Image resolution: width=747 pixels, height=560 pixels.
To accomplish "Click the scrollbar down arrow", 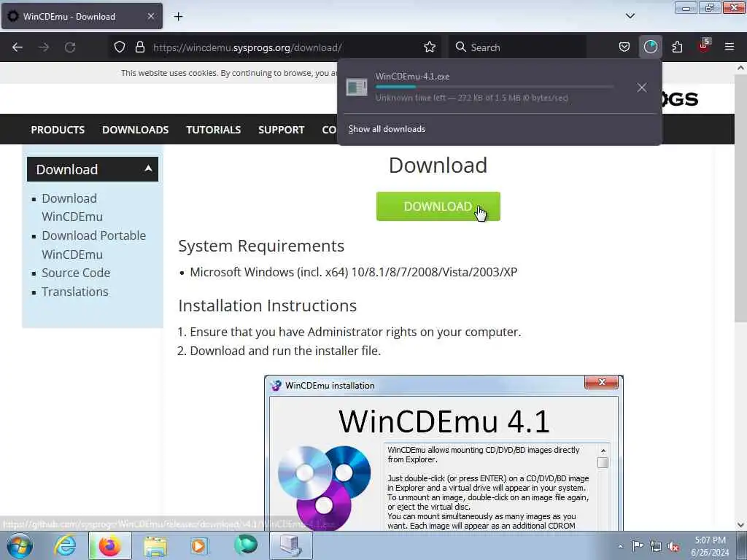I will point(740,525).
